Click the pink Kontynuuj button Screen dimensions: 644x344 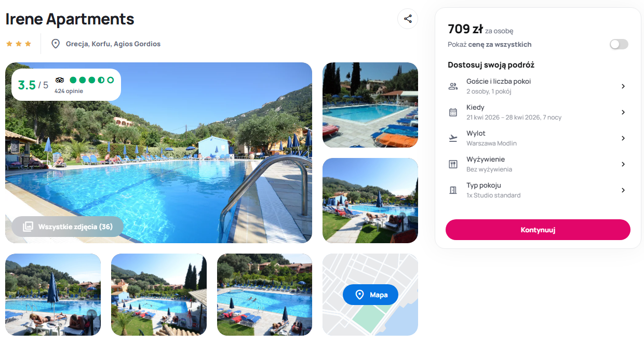pos(538,230)
